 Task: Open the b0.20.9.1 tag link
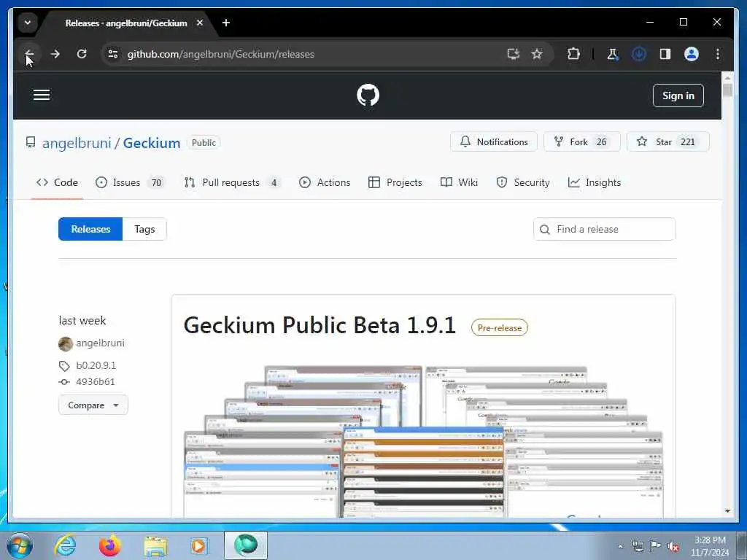point(96,365)
